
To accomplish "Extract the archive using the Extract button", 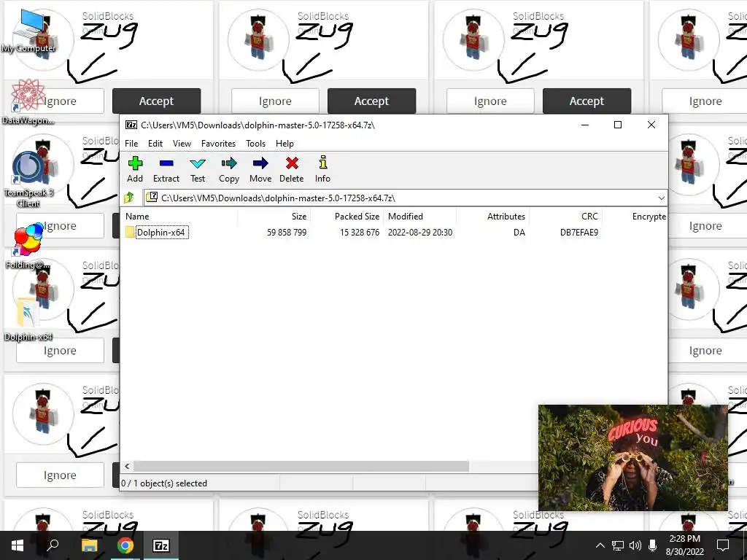I will [166, 169].
